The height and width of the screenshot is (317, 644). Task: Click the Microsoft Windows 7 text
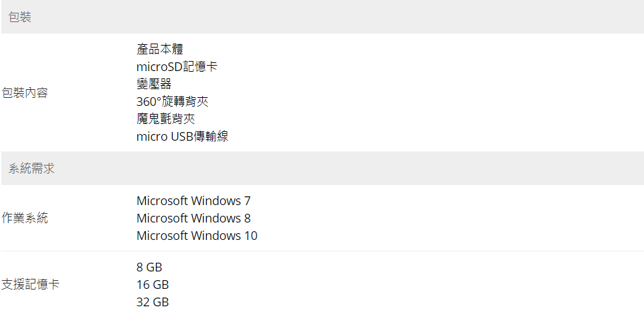click(x=193, y=200)
